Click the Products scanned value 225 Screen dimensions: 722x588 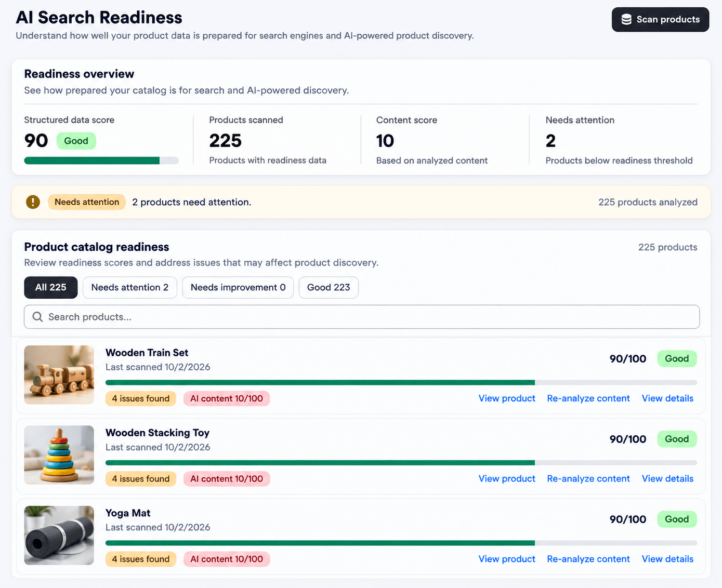(x=226, y=141)
